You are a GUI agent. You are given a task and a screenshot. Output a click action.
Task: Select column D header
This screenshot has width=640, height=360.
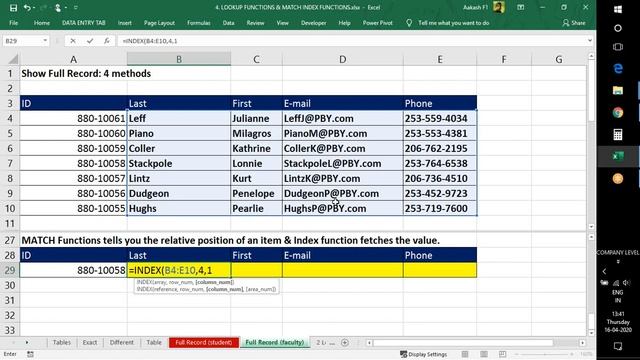pyautogui.click(x=342, y=60)
